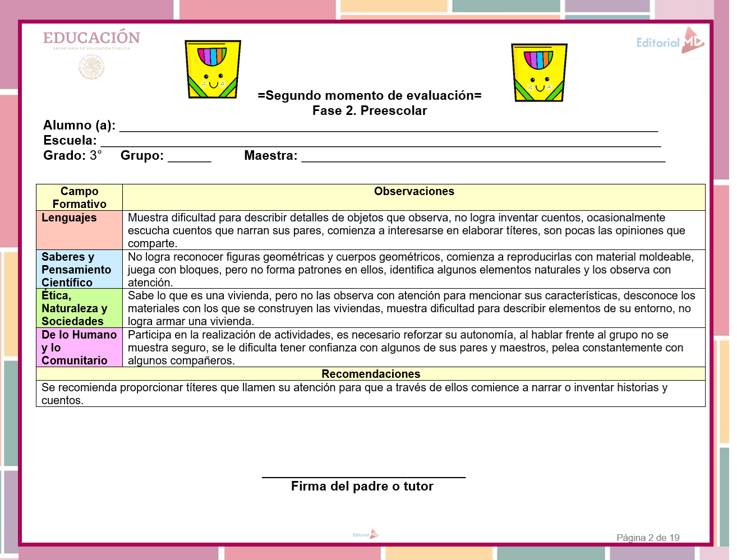This screenshot has height=560, width=737.
Task: Click the Campo Formativo column header
Action: coord(79,197)
